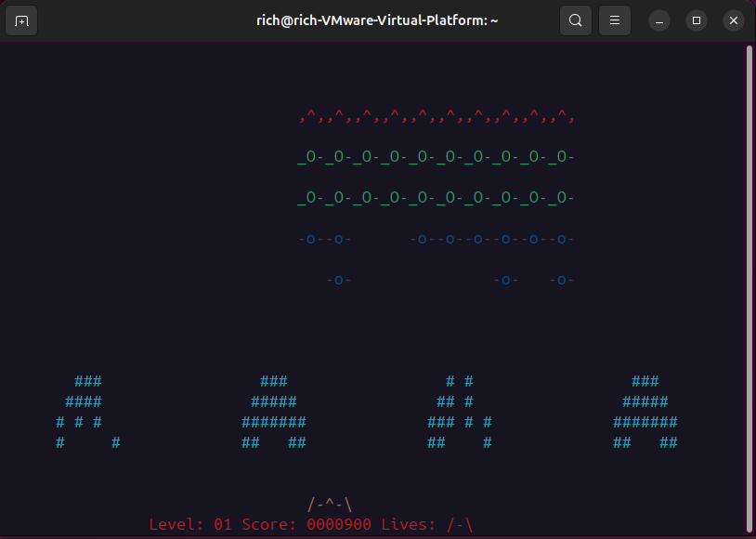
Task: Click the rightmost bunker
Action: point(645,412)
